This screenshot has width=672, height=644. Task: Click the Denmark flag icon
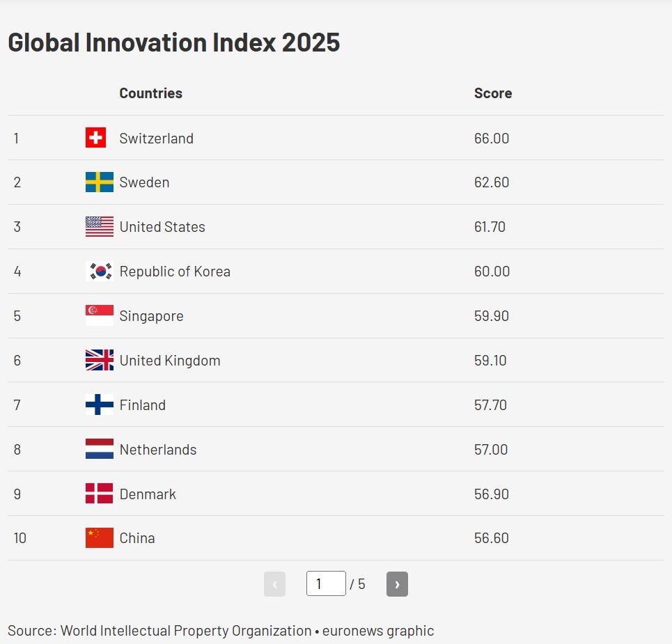click(x=99, y=494)
